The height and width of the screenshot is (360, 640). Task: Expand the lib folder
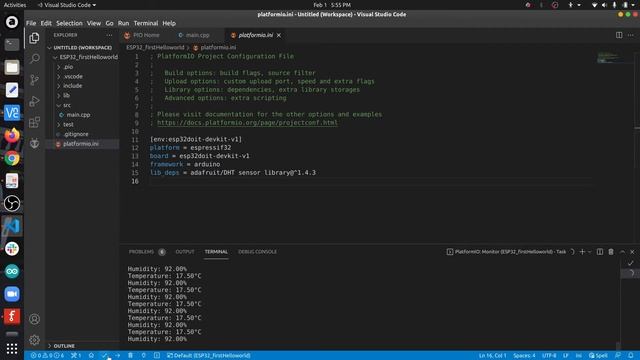point(82,96)
